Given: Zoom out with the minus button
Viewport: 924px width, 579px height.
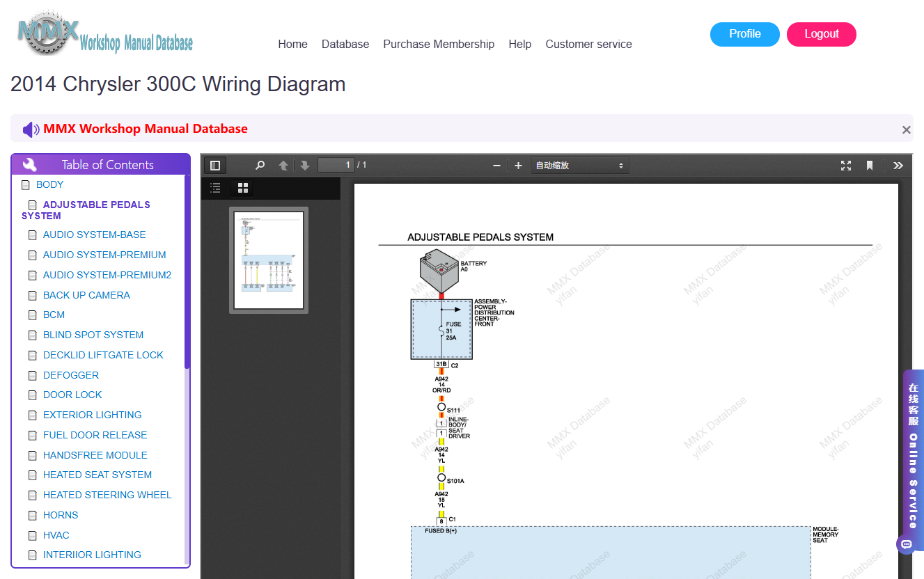Looking at the screenshot, I should (496, 165).
